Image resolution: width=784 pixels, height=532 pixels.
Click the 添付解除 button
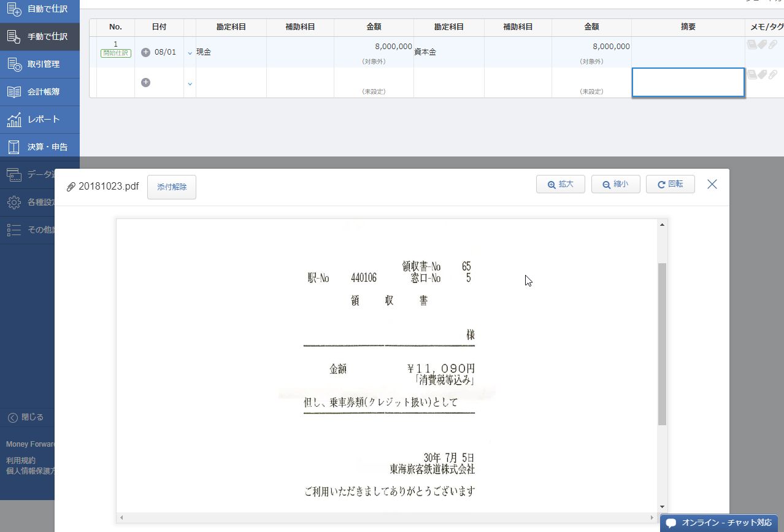coord(172,187)
